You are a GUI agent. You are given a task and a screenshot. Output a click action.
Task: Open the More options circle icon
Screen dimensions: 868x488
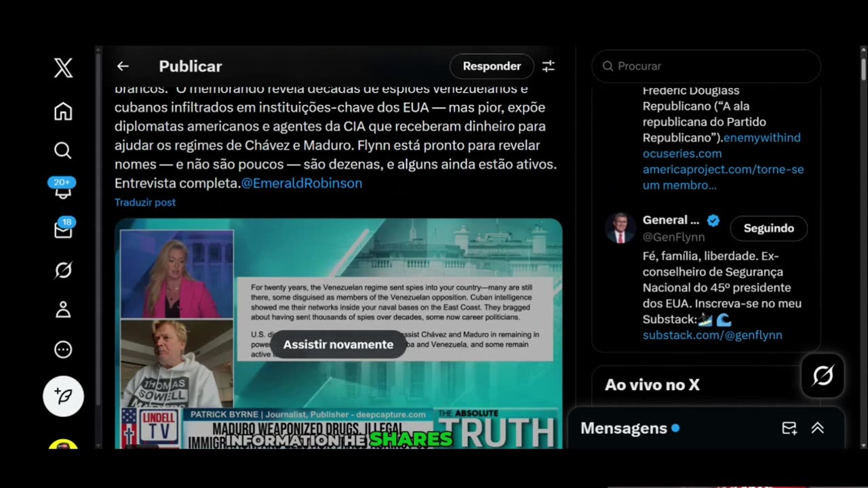[63, 350]
